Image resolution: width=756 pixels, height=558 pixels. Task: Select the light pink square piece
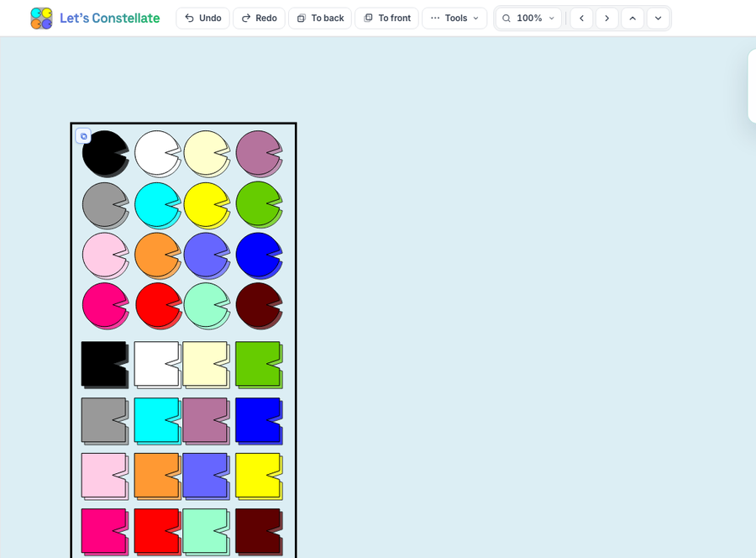point(105,476)
